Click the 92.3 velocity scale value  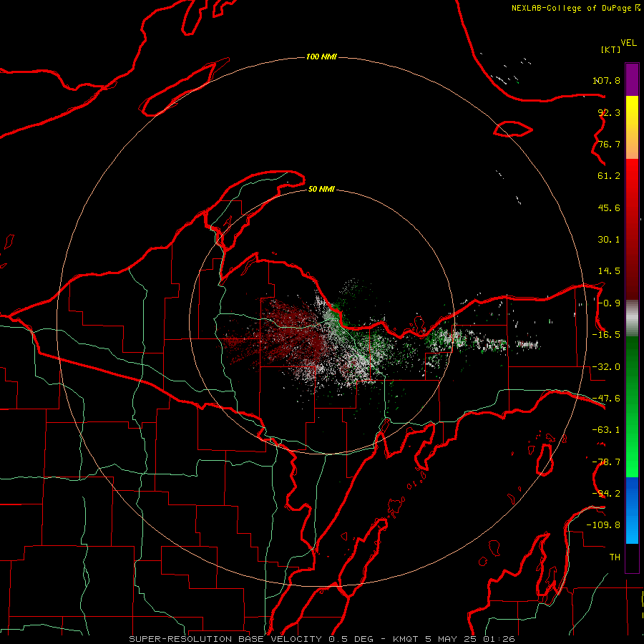(x=609, y=112)
